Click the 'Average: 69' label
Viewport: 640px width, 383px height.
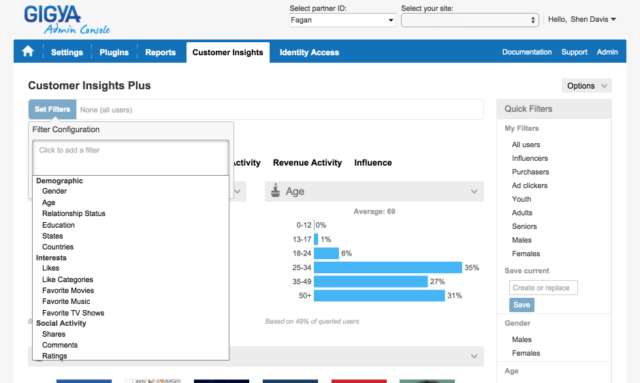[x=374, y=212]
